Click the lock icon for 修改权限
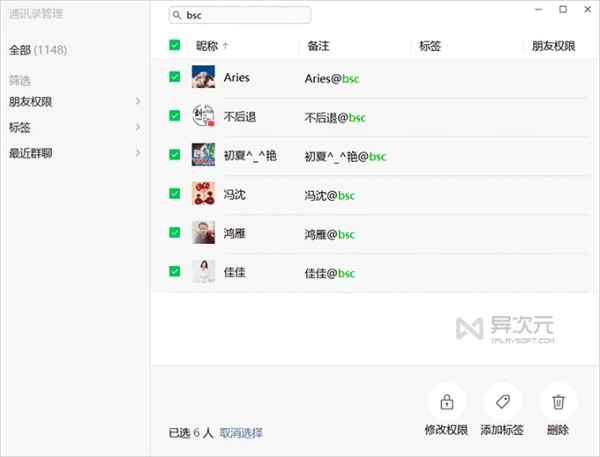600x457 pixels. (x=447, y=402)
